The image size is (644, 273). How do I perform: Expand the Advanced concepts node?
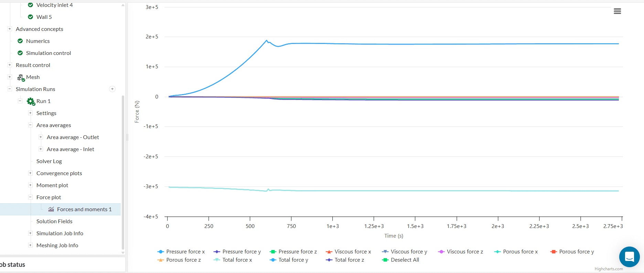(x=10, y=29)
